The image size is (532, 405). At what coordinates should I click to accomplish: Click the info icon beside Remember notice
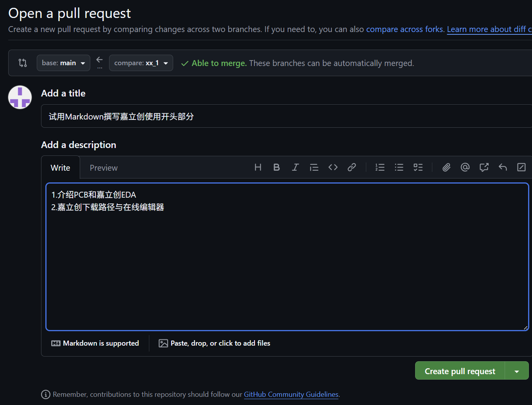(x=46, y=394)
